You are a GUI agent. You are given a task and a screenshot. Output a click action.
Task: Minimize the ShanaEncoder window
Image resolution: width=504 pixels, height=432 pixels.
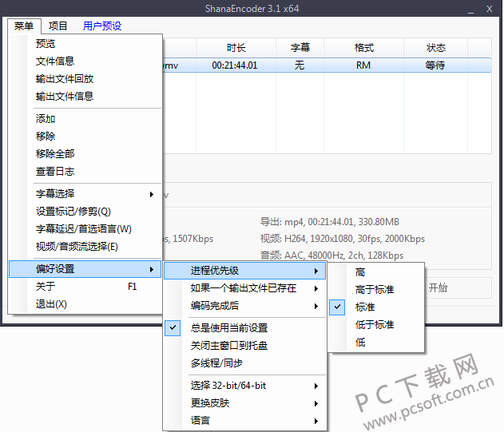click(x=471, y=9)
